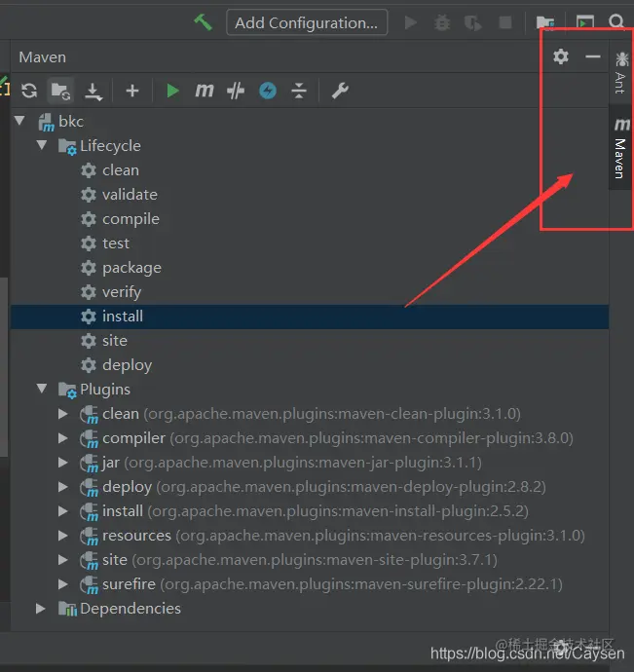Image resolution: width=634 pixels, height=672 pixels.
Task: Open the Add Configuration dropdown
Action: tap(307, 22)
